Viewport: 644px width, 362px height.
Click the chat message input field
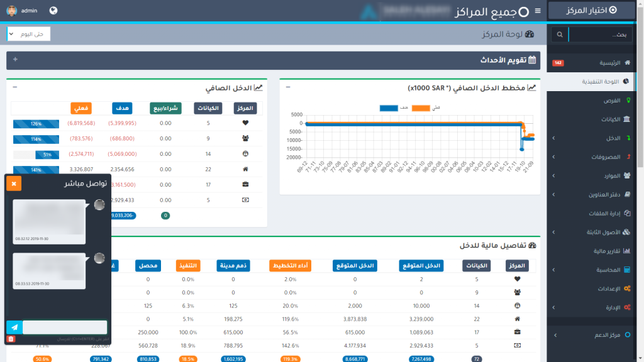[65, 327]
